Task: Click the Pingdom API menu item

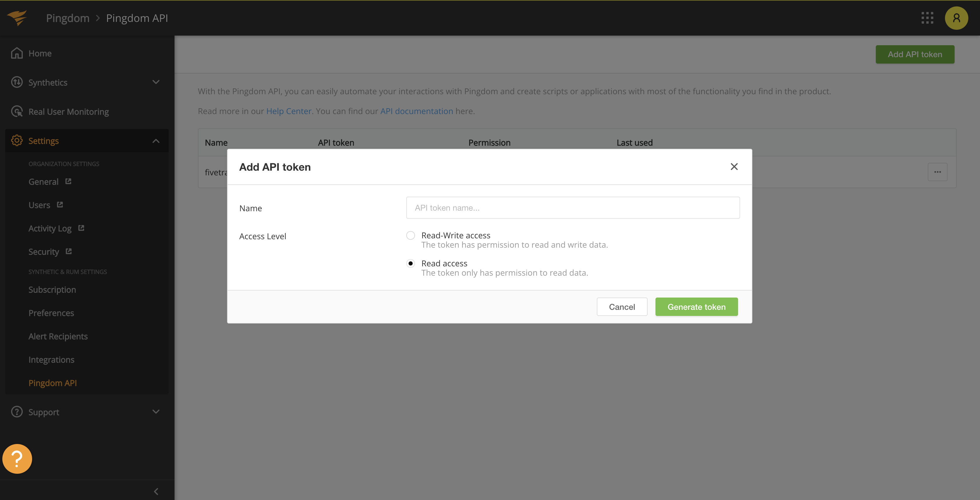Action: [52, 383]
